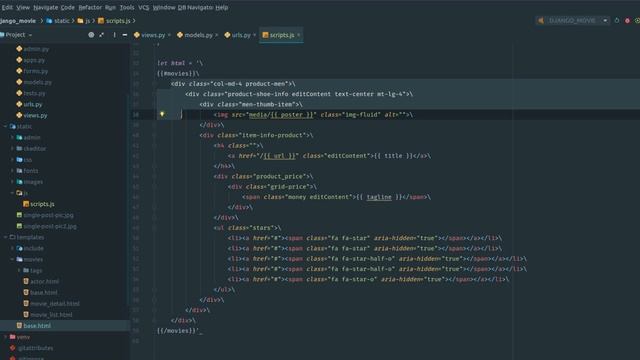
Task: Close the scripts.js tab
Action: click(298, 35)
